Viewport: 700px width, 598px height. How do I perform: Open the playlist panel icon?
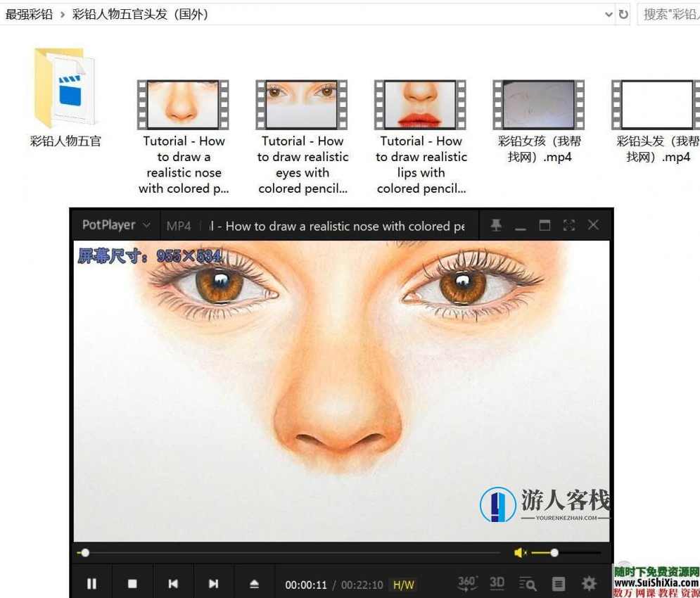click(558, 583)
